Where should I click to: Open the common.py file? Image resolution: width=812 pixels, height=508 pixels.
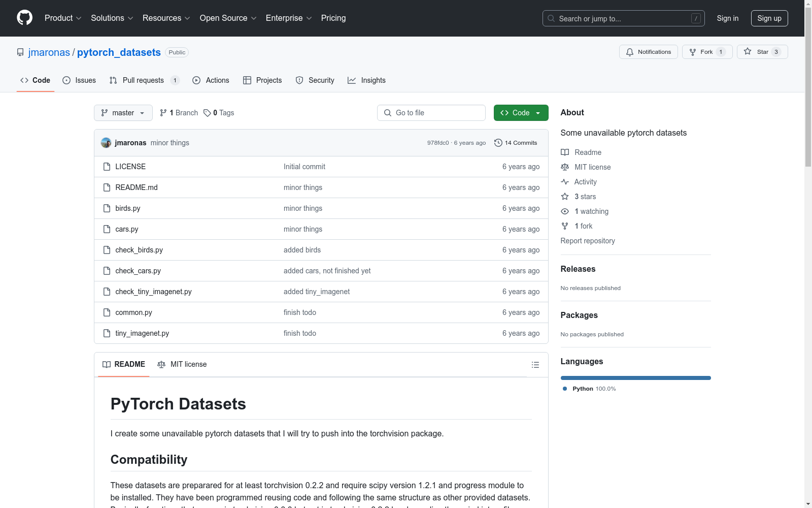[x=134, y=312]
